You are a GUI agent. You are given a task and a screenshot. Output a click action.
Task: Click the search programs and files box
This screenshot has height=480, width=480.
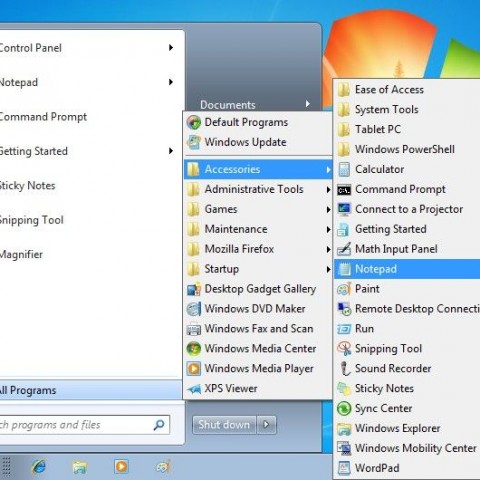point(85,425)
